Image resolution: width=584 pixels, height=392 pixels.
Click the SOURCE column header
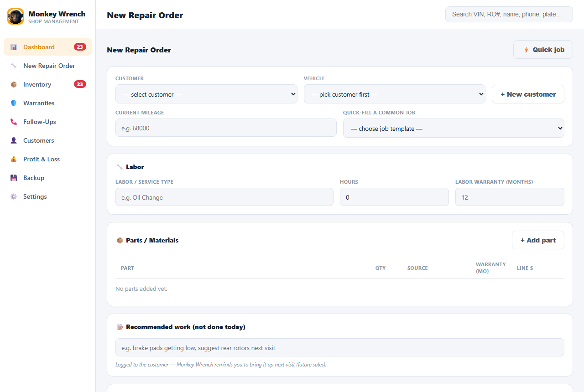click(417, 268)
